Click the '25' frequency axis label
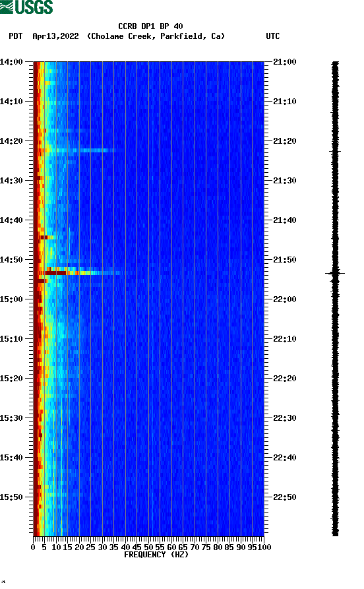The width and height of the screenshot is (364, 589). 90,547
